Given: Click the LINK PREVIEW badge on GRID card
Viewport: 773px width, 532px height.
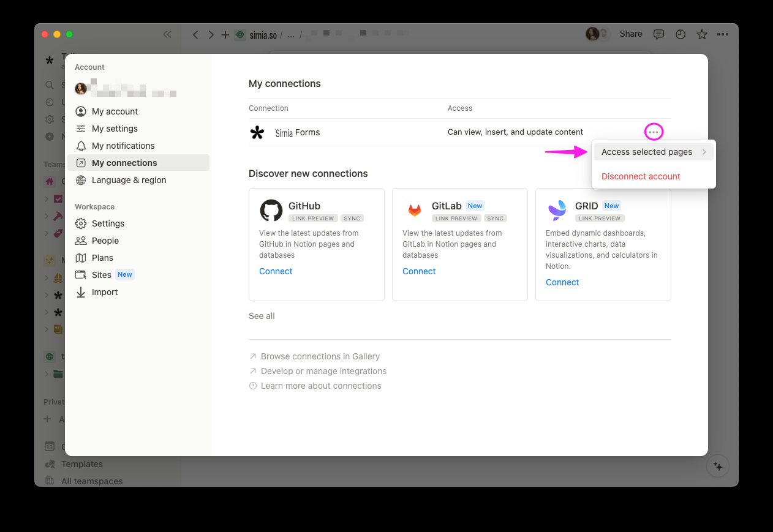Looking at the screenshot, I should (600, 218).
